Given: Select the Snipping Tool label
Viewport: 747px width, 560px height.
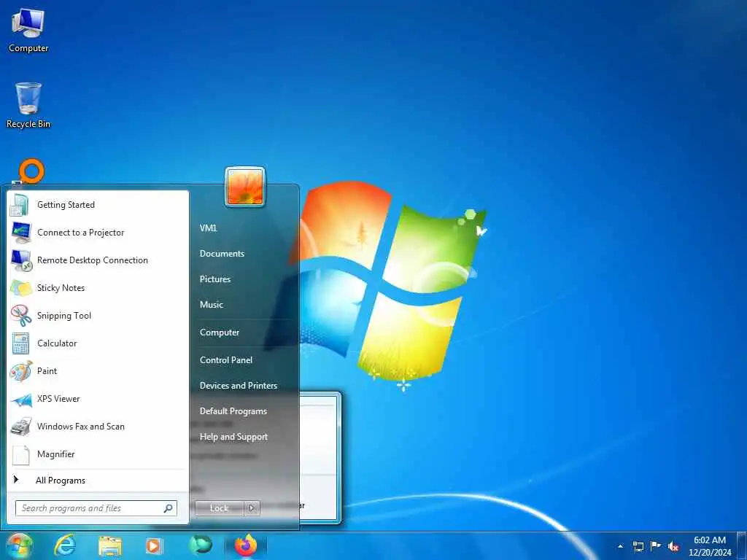Looking at the screenshot, I should point(64,316).
